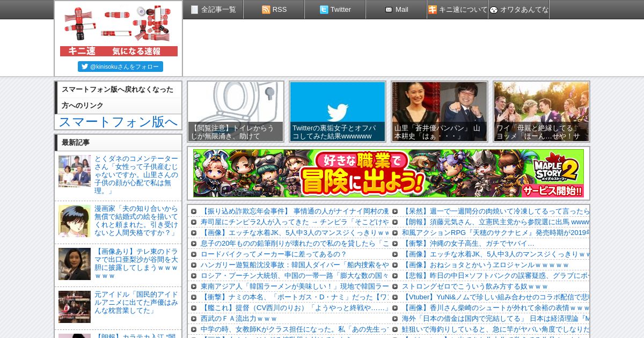Click the RSS feed icon
The height and width of the screenshot is (338, 644).
click(266, 10)
